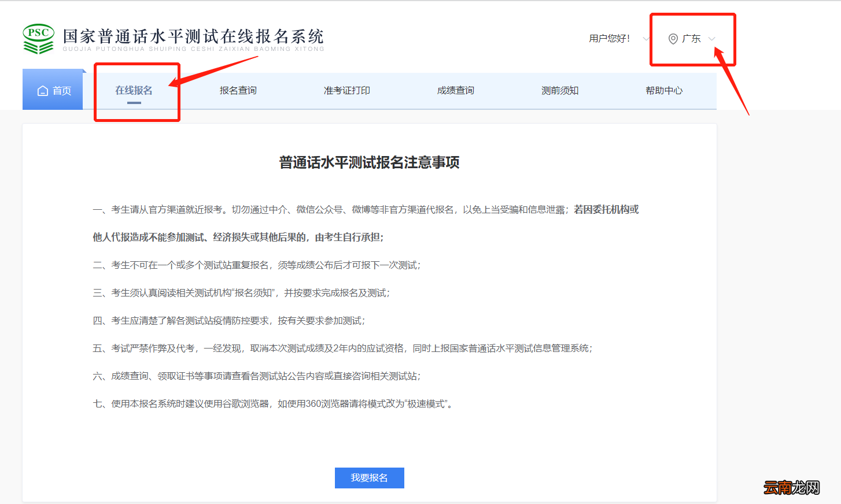
Task: Click rule 五 about 作弊及代考
Action: 342,349
